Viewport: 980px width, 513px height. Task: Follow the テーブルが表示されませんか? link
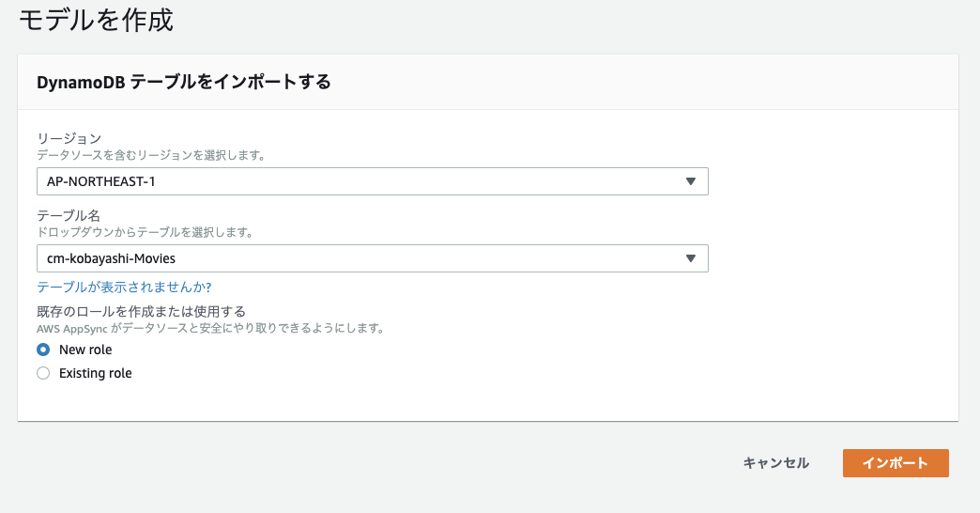(124, 288)
